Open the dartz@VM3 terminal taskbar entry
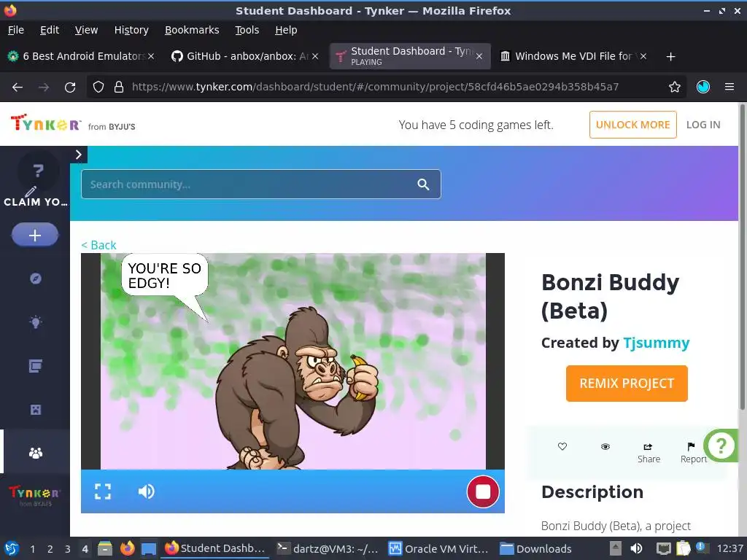This screenshot has width=747, height=560. tap(328, 549)
